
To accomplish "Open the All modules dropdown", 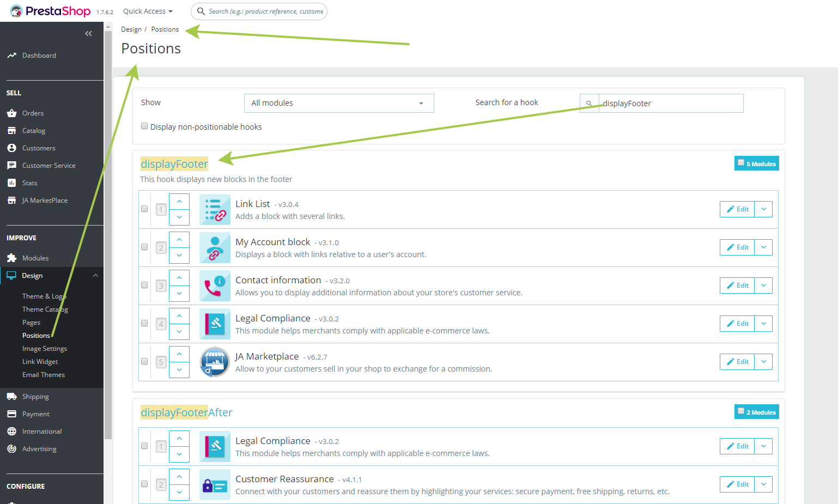I will tap(339, 103).
